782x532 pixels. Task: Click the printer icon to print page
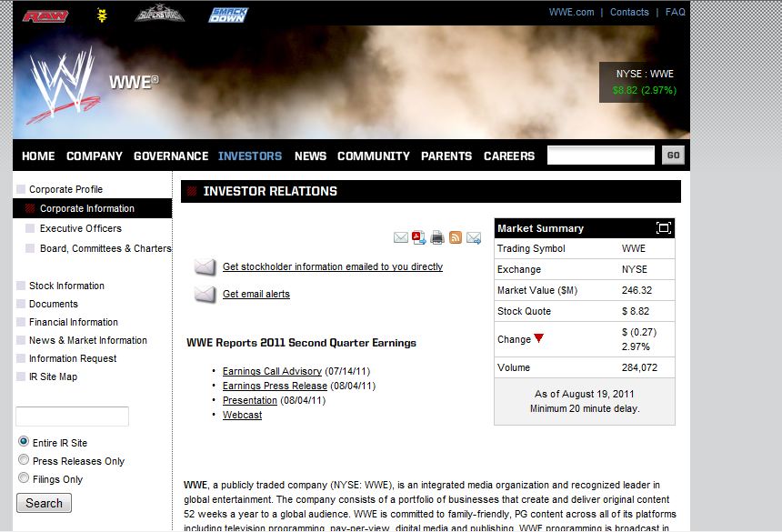436,237
